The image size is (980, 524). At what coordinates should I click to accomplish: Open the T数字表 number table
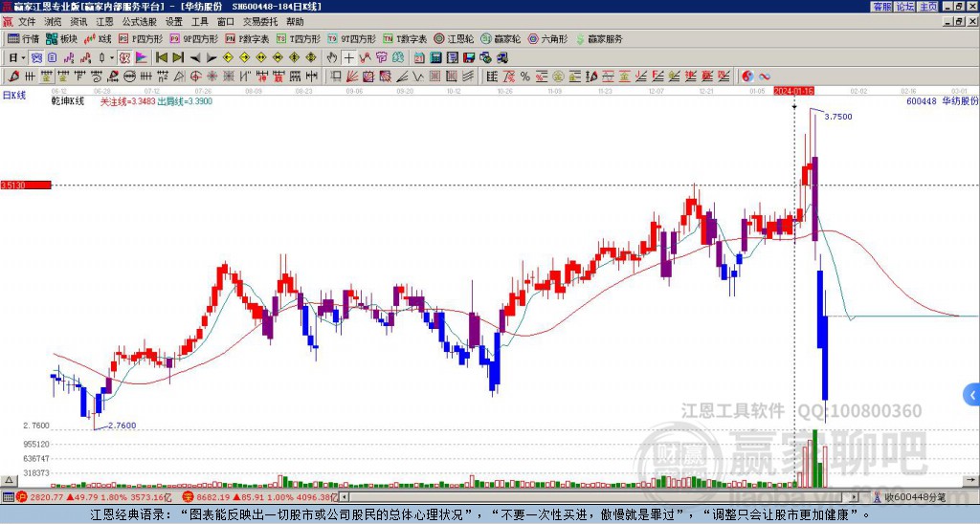click(405, 38)
